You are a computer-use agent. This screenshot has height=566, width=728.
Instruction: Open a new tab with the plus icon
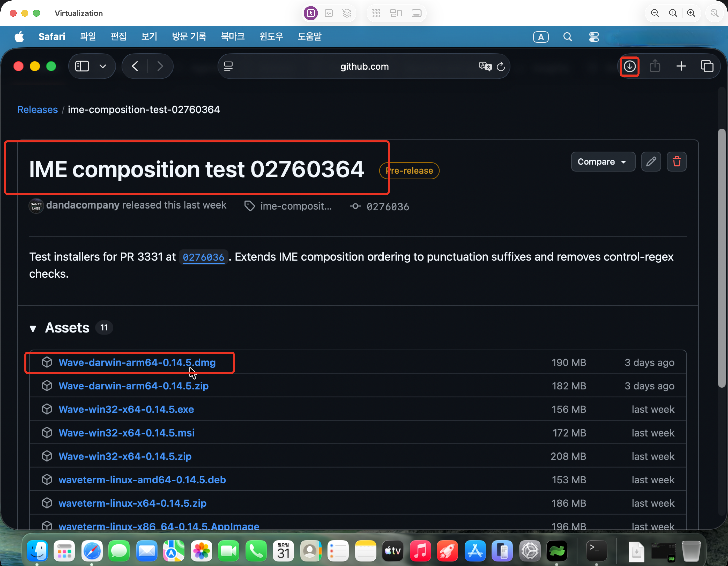click(681, 66)
